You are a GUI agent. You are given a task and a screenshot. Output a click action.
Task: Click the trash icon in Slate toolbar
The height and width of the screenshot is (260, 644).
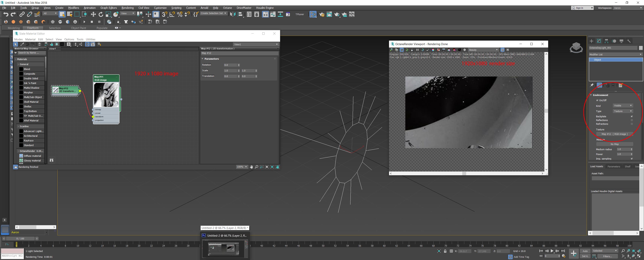(x=40, y=44)
